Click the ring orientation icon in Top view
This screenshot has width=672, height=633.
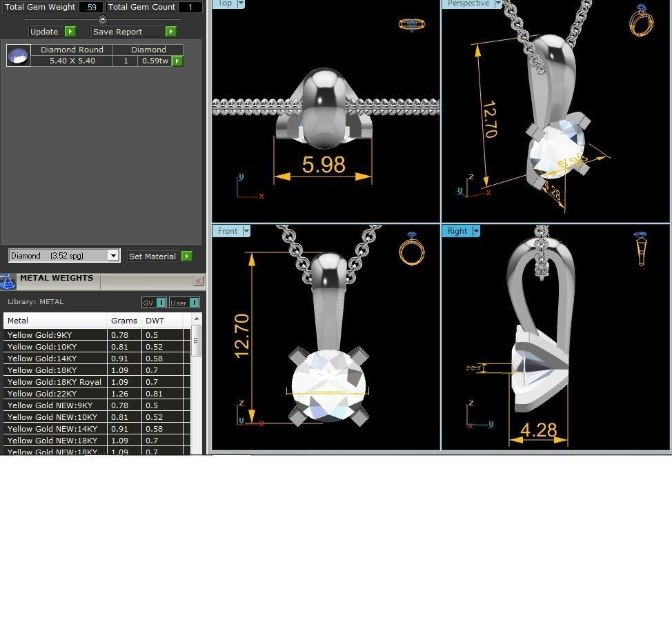pyautogui.click(x=411, y=24)
